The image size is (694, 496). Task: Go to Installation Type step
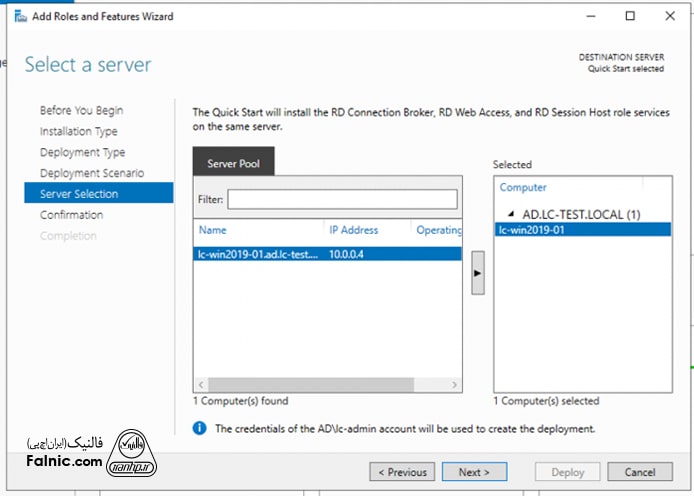[x=78, y=131]
